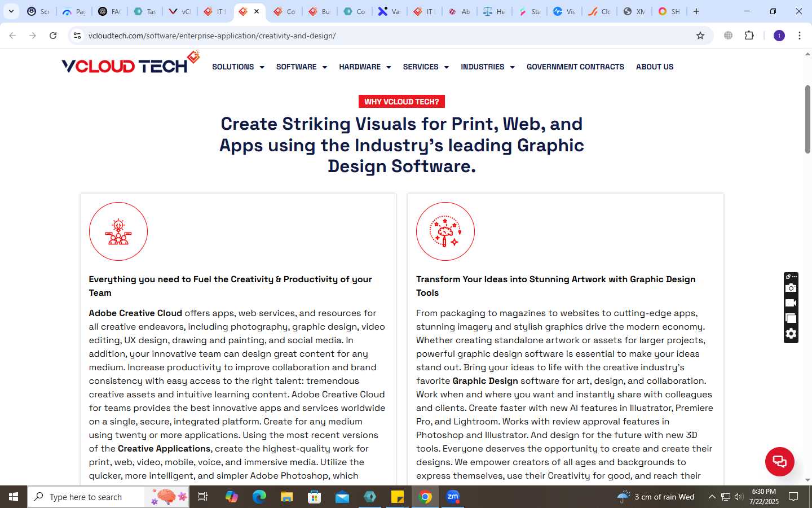Click the page vertical scrollbar thumb
812x508 pixels.
807,120
